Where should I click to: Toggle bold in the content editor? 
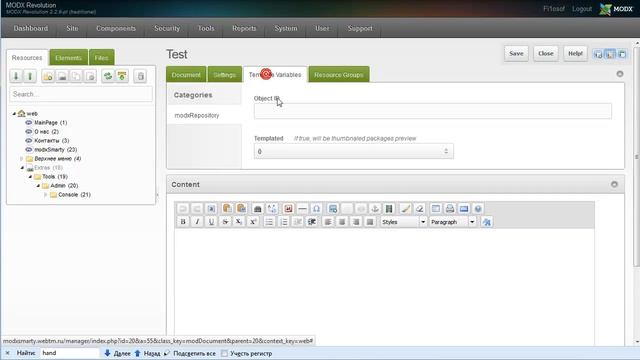[183, 222]
